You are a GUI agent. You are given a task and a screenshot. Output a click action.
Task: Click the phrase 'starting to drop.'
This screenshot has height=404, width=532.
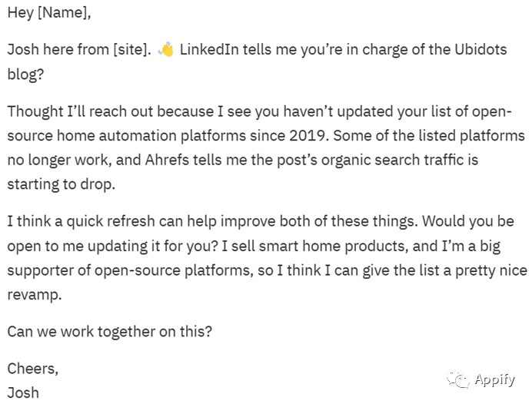coord(62,184)
